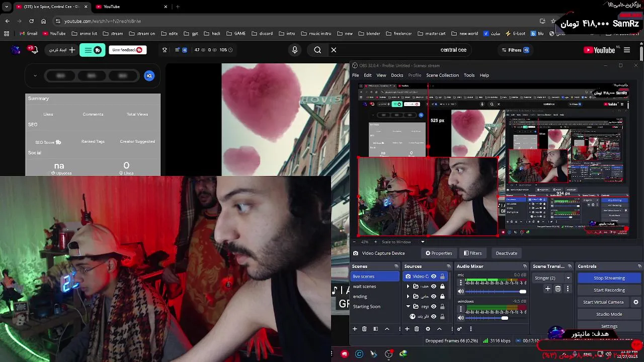The width and height of the screenshot is (644, 362).
Task: Open the Docks menu in OBS
Action: coord(397,75)
